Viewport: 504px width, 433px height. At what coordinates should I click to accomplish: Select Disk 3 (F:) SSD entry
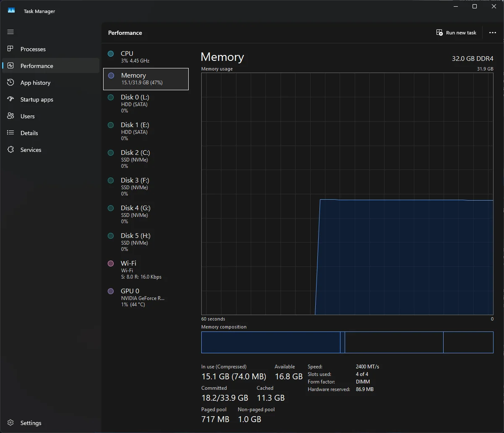coord(146,187)
